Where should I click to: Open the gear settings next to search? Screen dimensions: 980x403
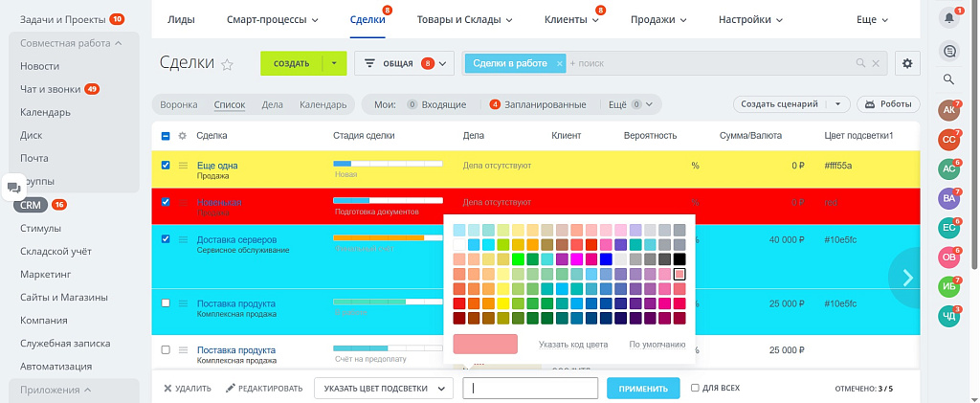point(907,63)
